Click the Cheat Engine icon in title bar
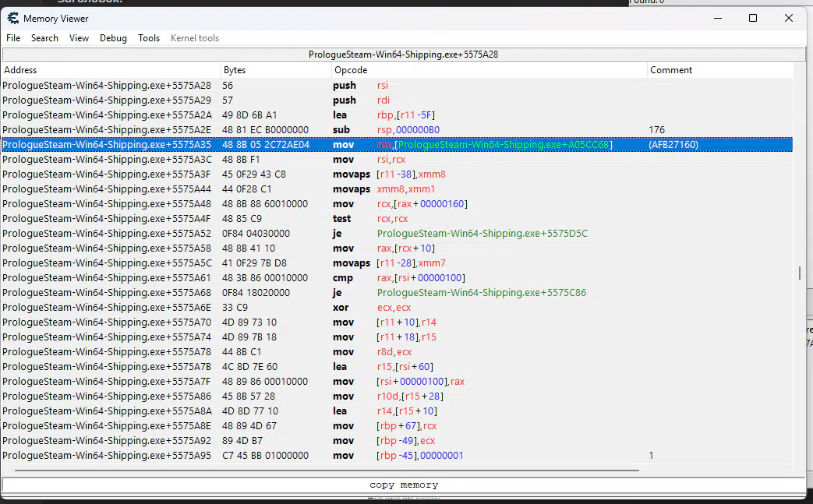Screen dimensions: 813x504 12,19
